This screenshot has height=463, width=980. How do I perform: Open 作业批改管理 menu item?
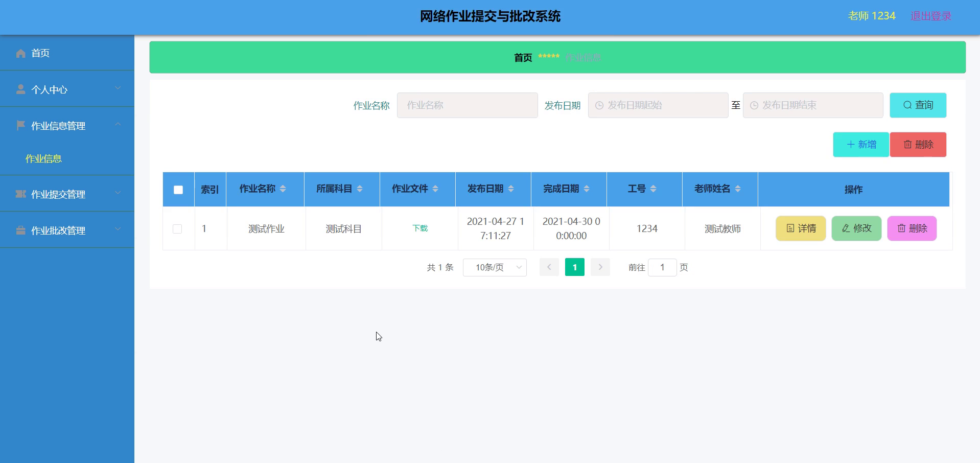point(67,230)
